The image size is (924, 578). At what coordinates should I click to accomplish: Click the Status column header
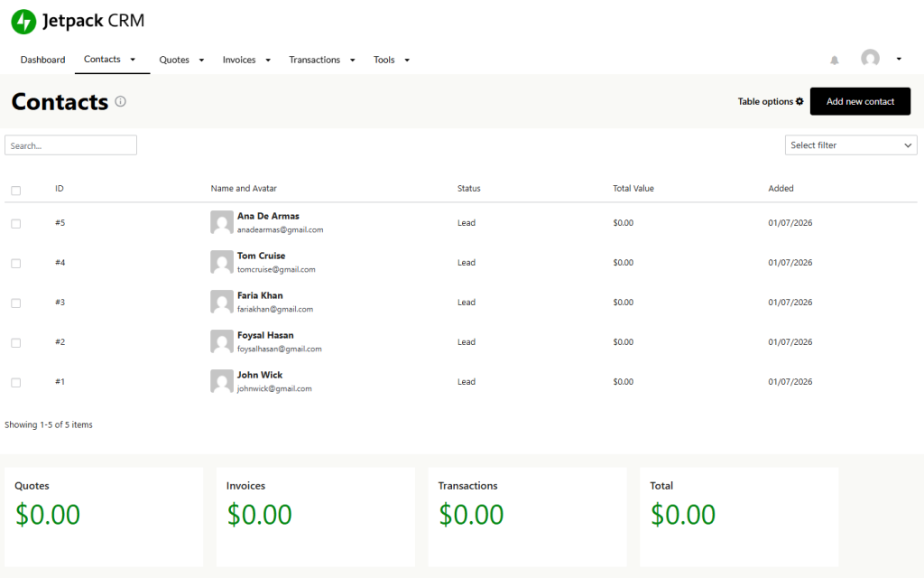pyautogui.click(x=468, y=188)
